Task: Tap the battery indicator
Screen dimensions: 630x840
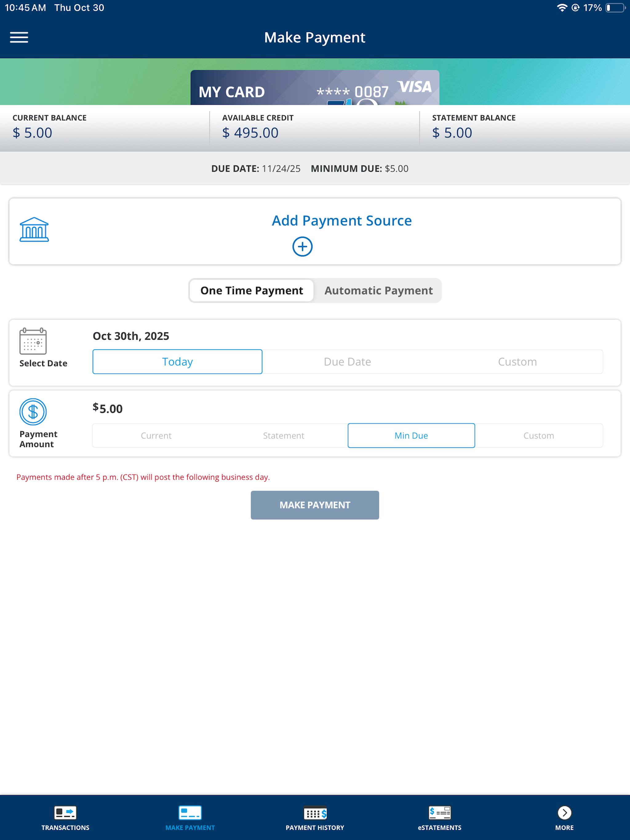Action: tap(616, 8)
